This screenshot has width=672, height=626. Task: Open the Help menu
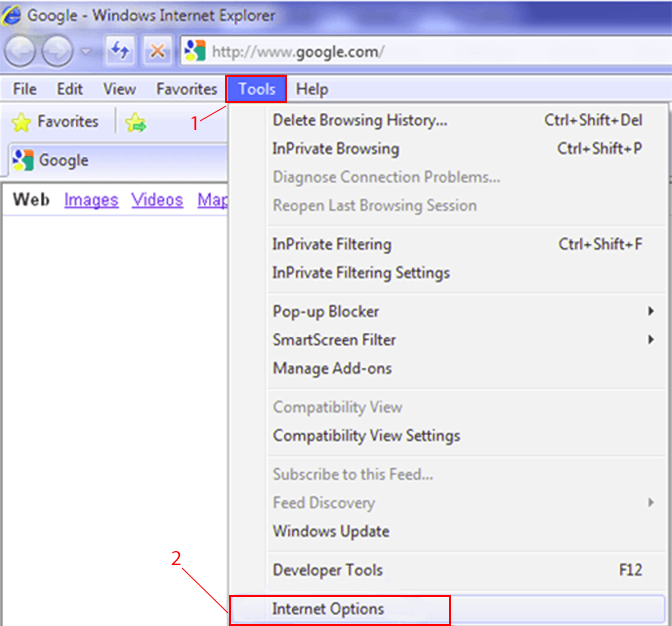312,89
